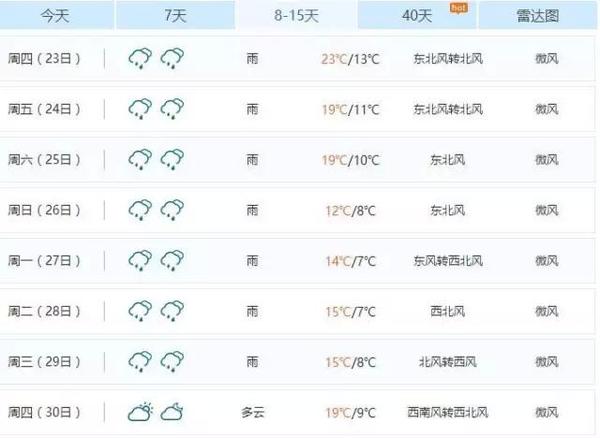Click second rain icon for 周二 28日
This screenshot has width=600, height=438.
point(172,311)
